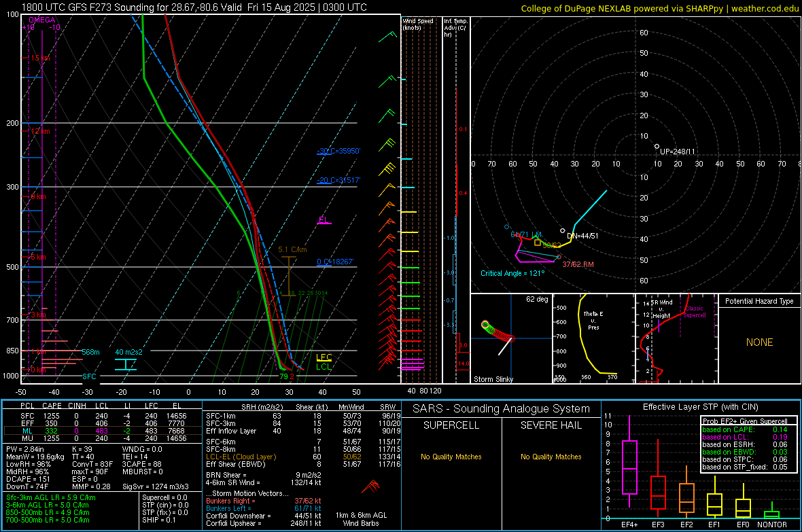This screenshot has width=802, height=532.
Task: Click the green LCL label on skew-T
Action: (x=324, y=366)
